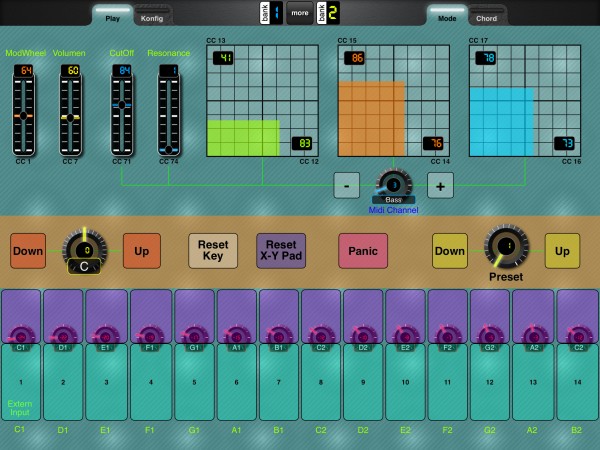
Task: Play teal pad 9
Action: coord(363,382)
